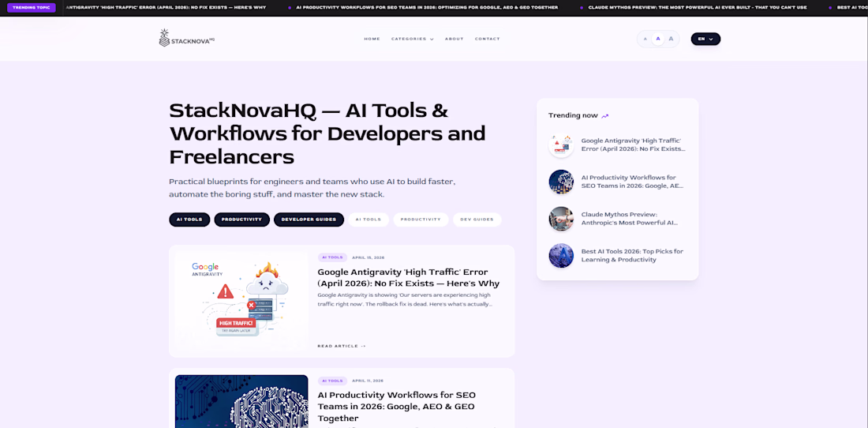Open trending SEO Teams round thumbnail
The image size is (868, 428).
click(x=561, y=182)
